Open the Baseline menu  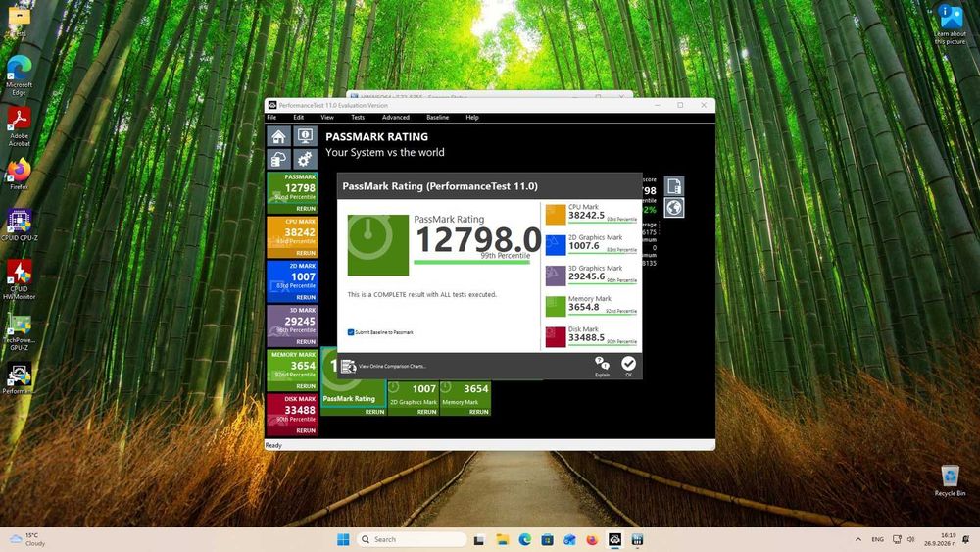[437, 117]
